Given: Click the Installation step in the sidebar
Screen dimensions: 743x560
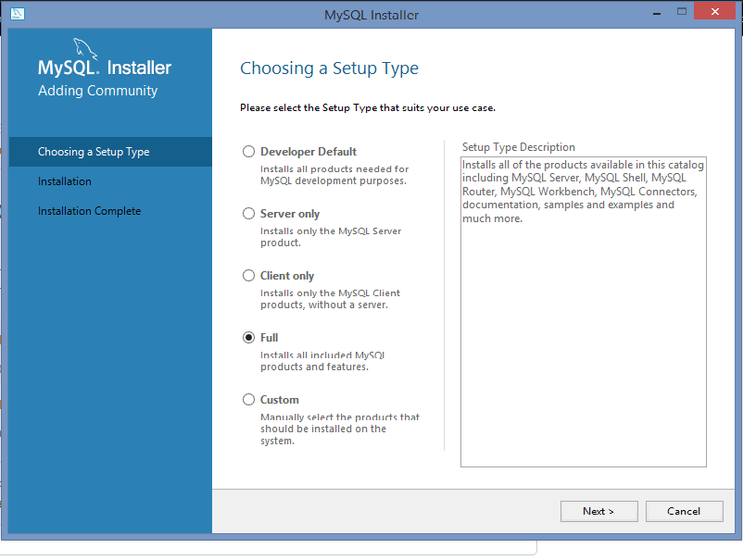Looking at the screenshot, I should pos(66,180).
